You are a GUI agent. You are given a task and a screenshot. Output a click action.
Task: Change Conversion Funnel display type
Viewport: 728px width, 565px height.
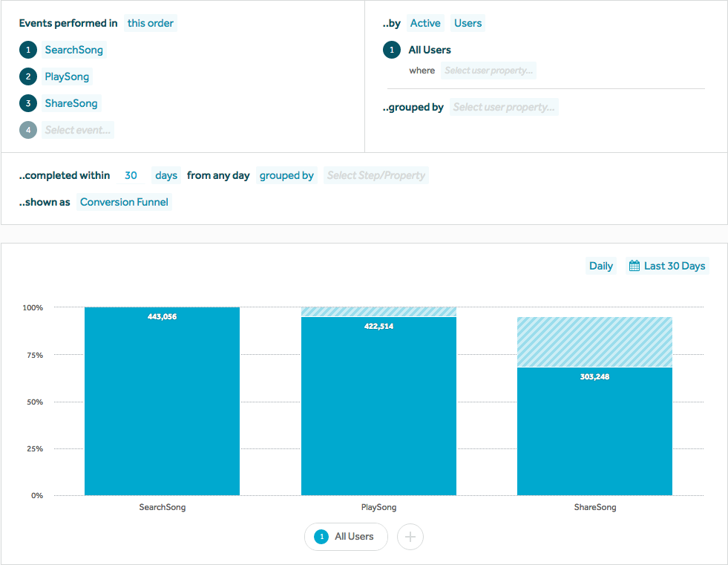[x=124, y=202]
